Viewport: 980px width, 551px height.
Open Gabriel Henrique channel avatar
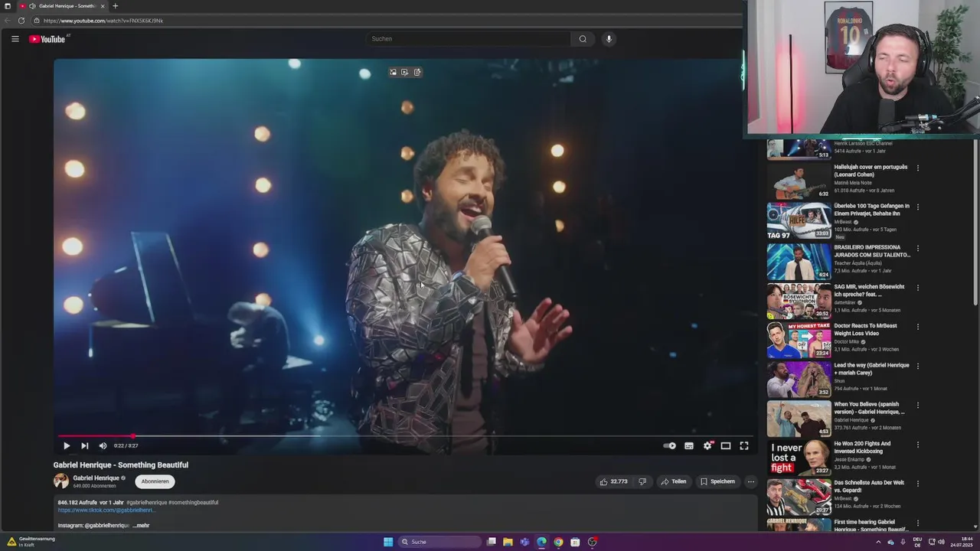click(x=61, y=481)
